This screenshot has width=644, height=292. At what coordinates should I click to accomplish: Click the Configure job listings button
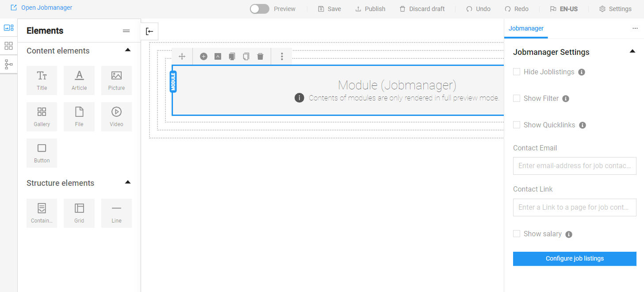coord(575,259)
